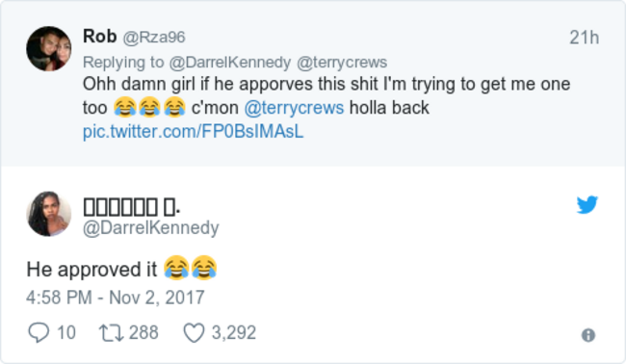The width and height of the screenshot is (626, 364).
Task: Click the retweet arrows icon
Action: pyautogui.click(x=111, y=333)
